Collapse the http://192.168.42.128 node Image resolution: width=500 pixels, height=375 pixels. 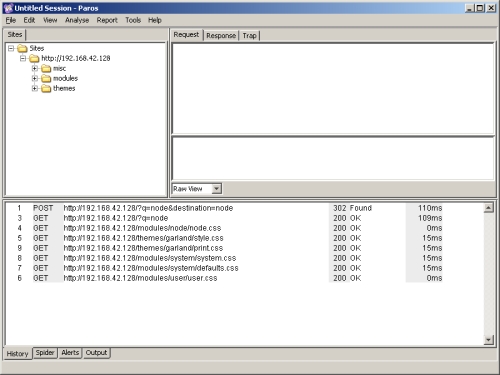[23, 58]
